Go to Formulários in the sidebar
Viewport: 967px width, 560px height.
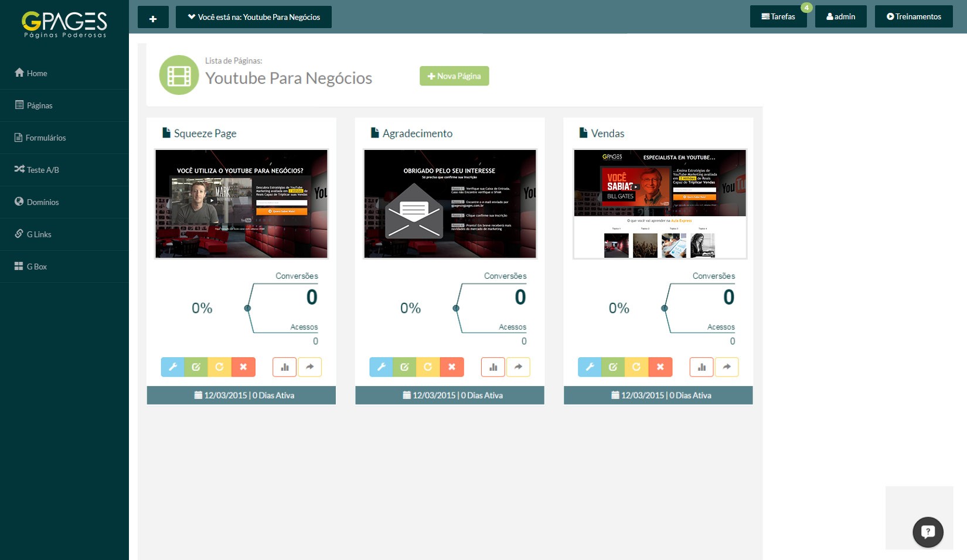point(45,138)
